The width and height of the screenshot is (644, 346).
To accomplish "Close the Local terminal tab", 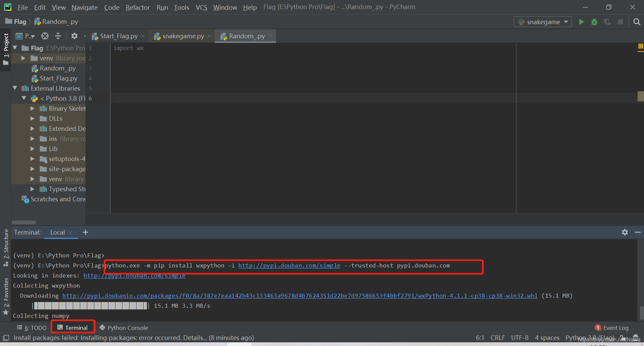I will (70, 233).
